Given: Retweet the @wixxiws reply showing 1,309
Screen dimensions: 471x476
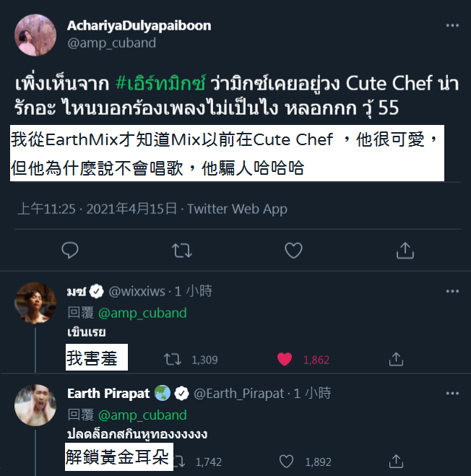Looking at the screenshot, I should pyautogui.click(x=173, y=360).
